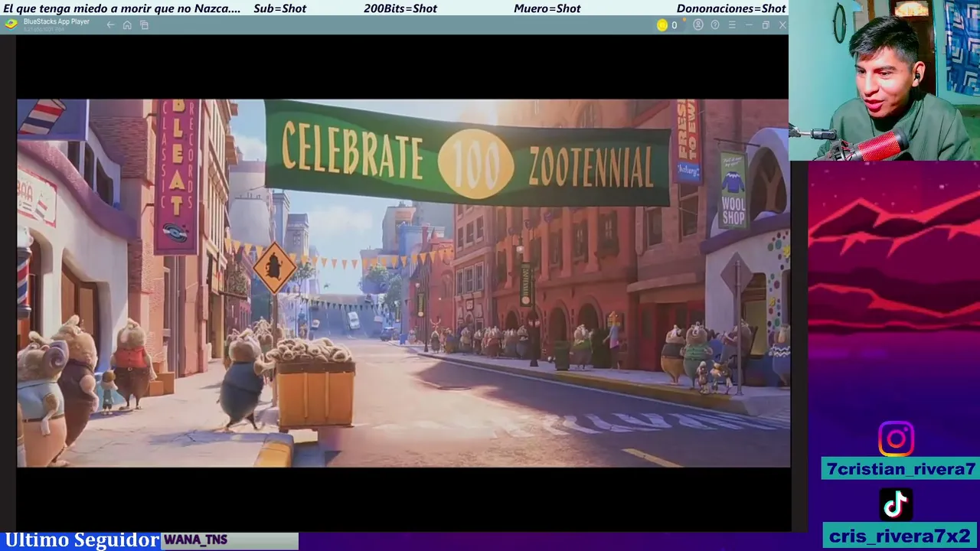Click the streamer webcam feed
Screen dimensions: 980x551
click(x=884, y=80)
